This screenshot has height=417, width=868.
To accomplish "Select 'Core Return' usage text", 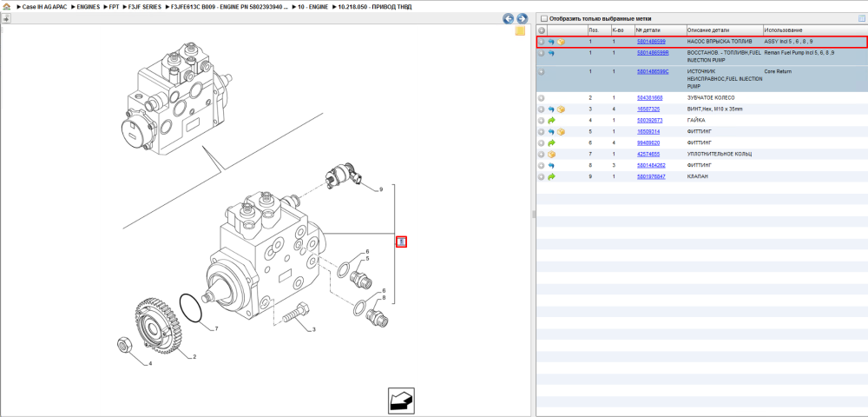I will [778, 71].
